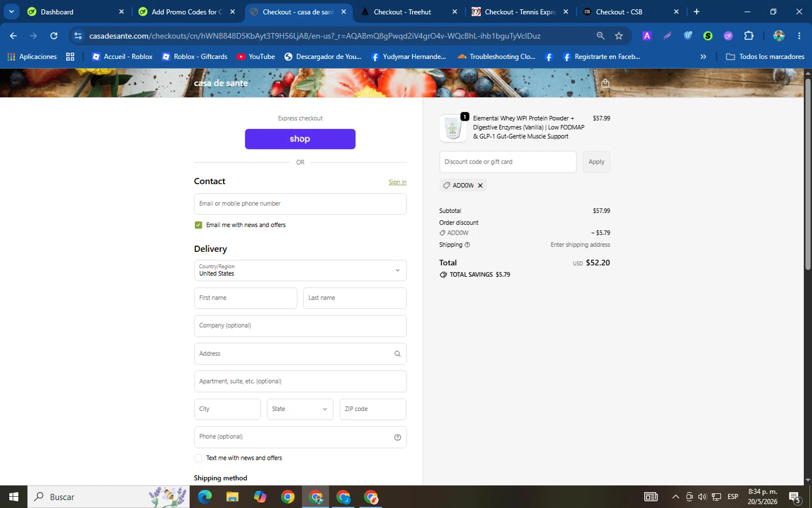Click the browser address bar URL

(x=315, y=36)
